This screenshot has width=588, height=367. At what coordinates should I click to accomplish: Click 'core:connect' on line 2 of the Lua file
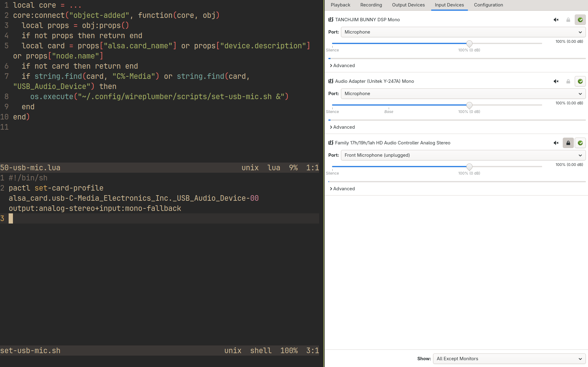click(39, 15)
